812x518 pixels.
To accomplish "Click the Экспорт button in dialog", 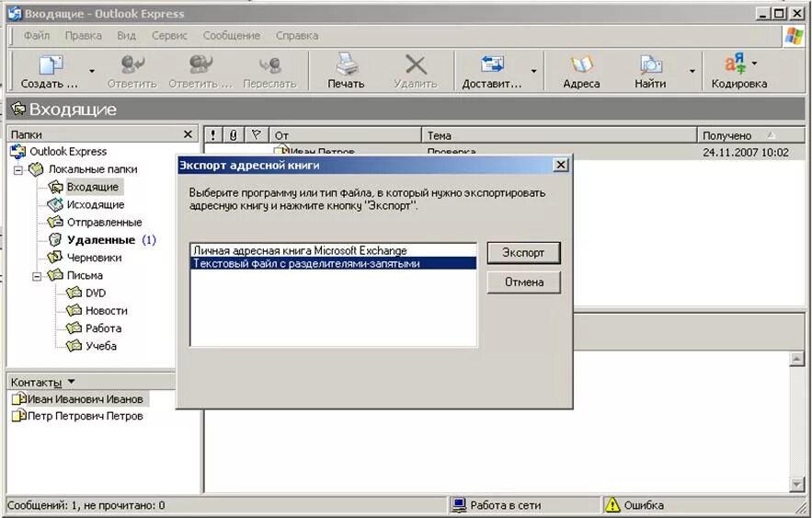I will [523, 253].
